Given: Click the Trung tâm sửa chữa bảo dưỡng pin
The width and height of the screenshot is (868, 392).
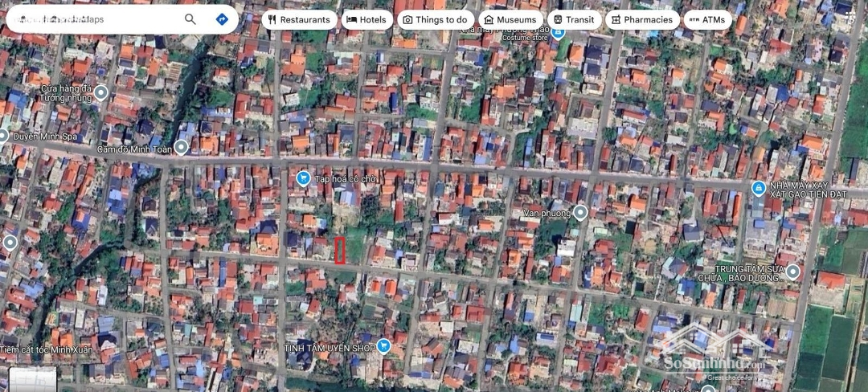Looking at the screenshot, I should [x=793, y=272].
